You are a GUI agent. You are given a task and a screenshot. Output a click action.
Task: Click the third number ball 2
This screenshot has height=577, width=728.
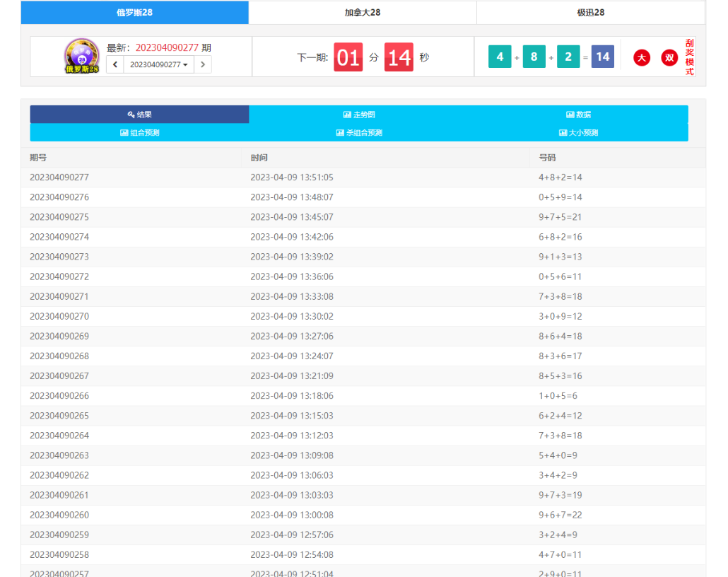point(568,57)
